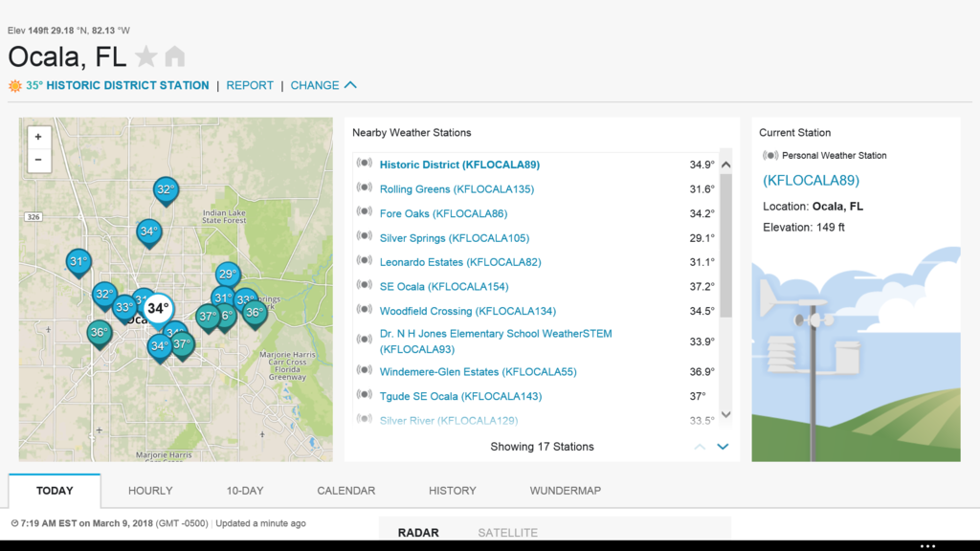The height and width of the screenshot is (551, 980).
Task: Switch to the 10-DAY tab
Action: 245,491
